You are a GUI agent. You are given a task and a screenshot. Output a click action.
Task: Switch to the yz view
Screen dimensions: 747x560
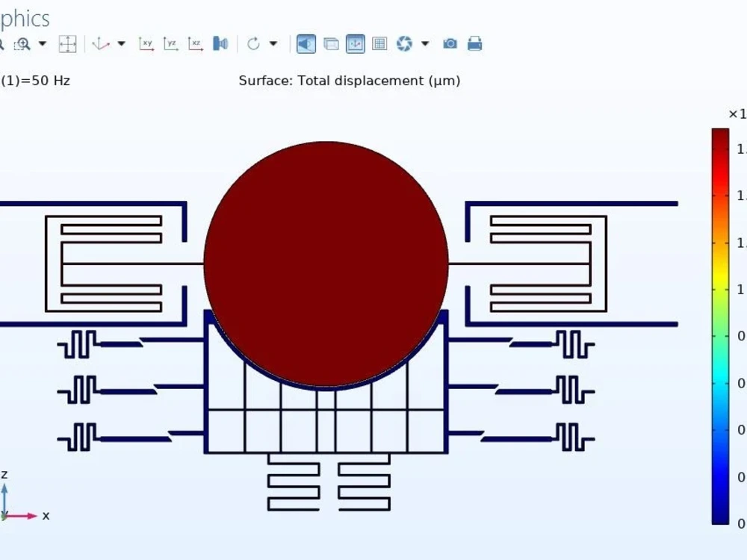170,44
